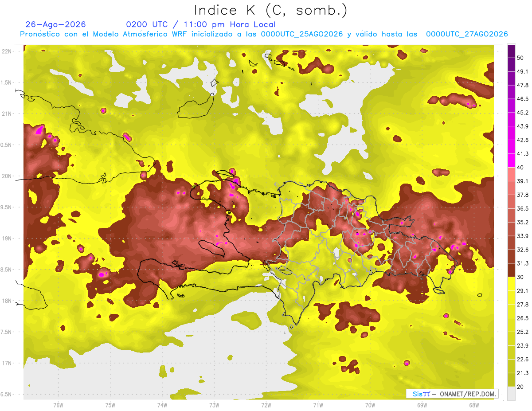532x411 pixels.
Task: Click the colorbar value '45.2'
Action: pyautogui.click(x=523, y=113)
